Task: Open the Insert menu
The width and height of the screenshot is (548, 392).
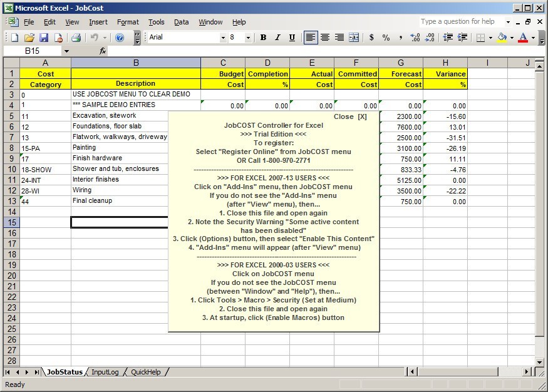Action: [98, 22]
